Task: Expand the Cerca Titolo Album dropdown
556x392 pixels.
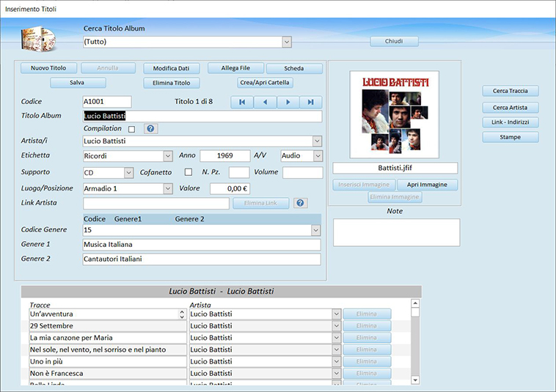Action: pos(287,42)
